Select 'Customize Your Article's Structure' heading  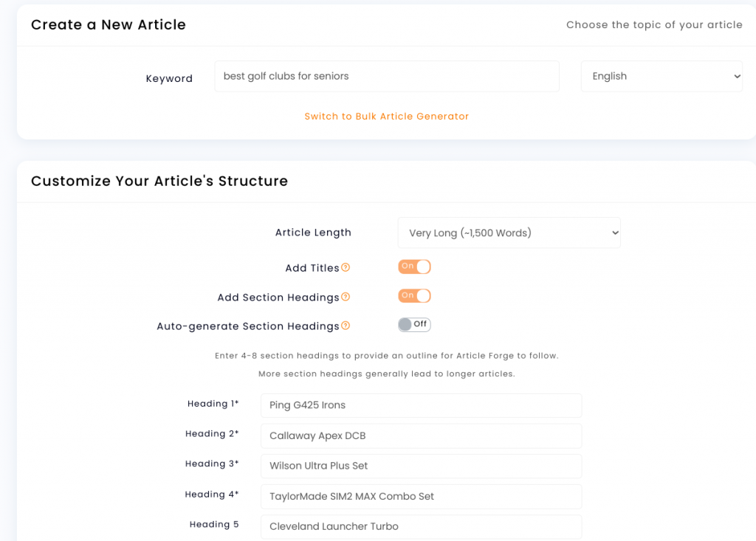159,181
